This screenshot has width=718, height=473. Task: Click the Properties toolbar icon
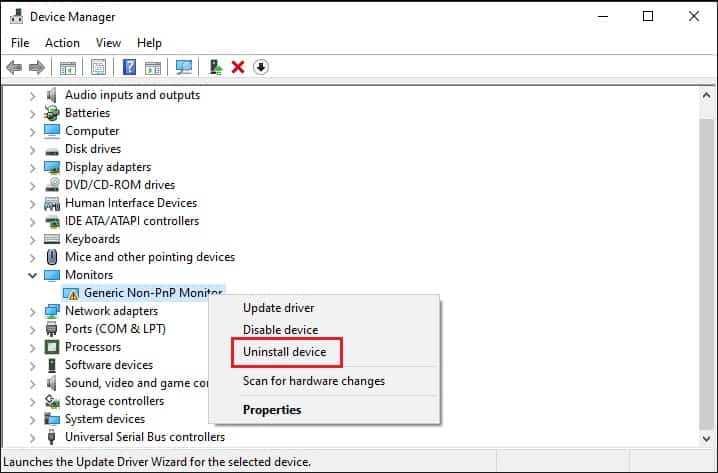tap(98, 68)
